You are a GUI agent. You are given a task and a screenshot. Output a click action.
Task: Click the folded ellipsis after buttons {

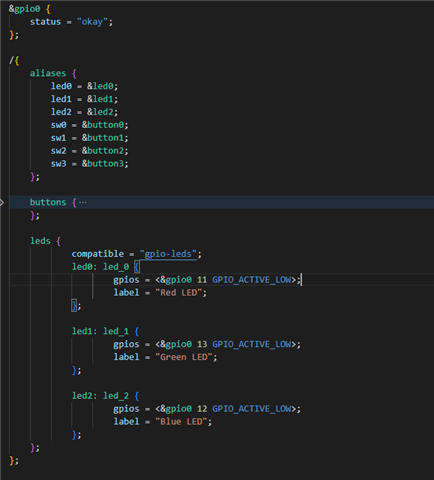(x=83, y=202)
